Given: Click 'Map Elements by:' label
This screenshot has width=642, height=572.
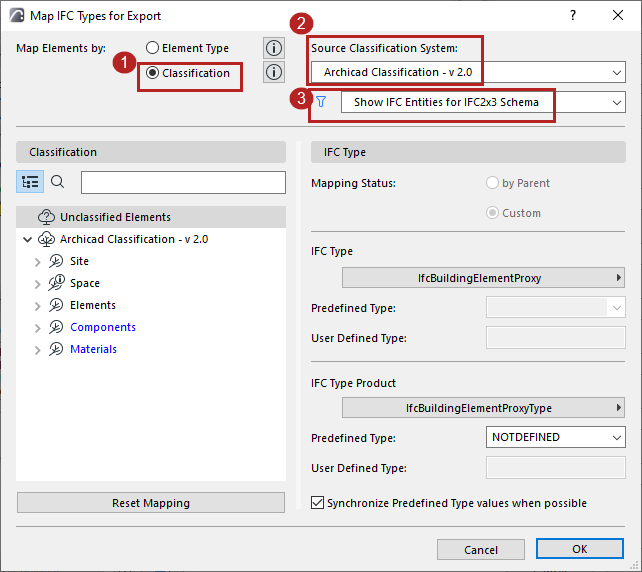Looking at the screenshot, I should pyautogui.click(x=61, y=48).
